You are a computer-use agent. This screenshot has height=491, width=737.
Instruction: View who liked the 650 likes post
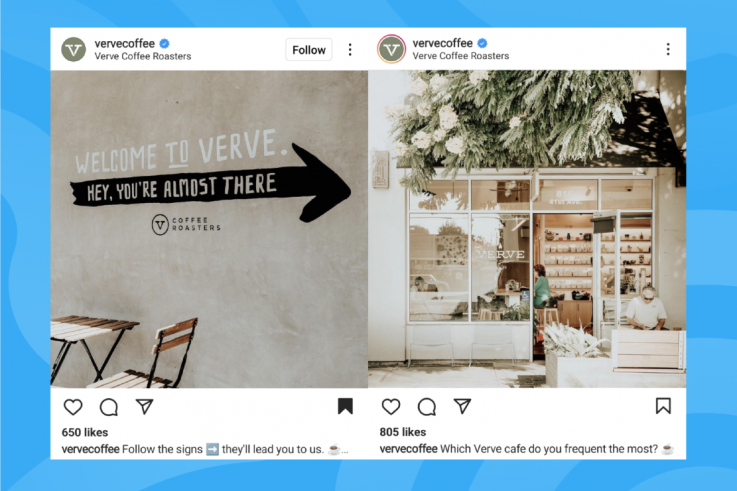click(85, 432)
